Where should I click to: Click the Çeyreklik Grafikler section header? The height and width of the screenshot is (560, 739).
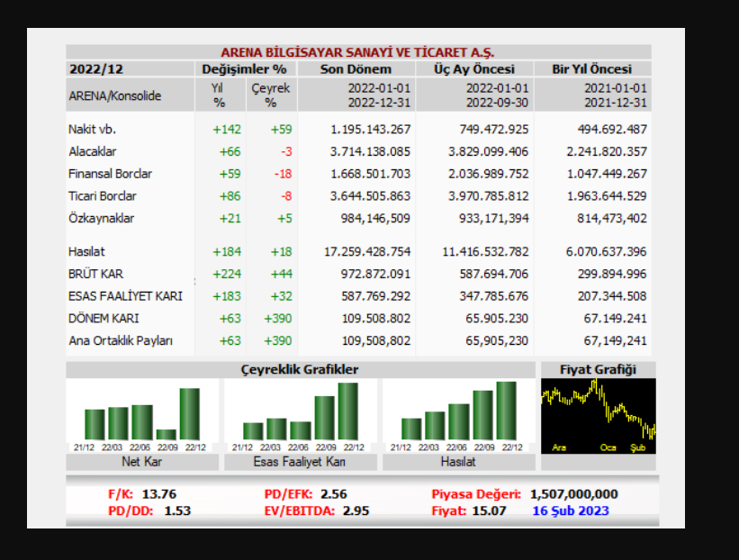300,369
